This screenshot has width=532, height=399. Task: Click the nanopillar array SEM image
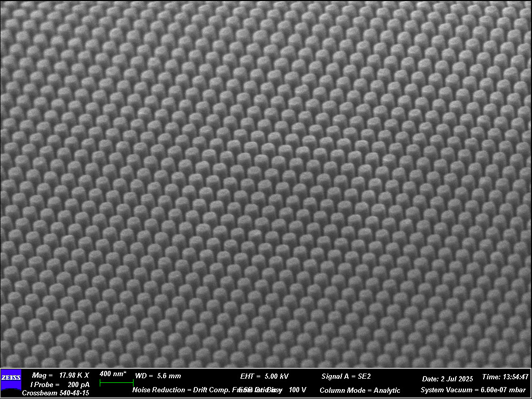pos(266,182)
